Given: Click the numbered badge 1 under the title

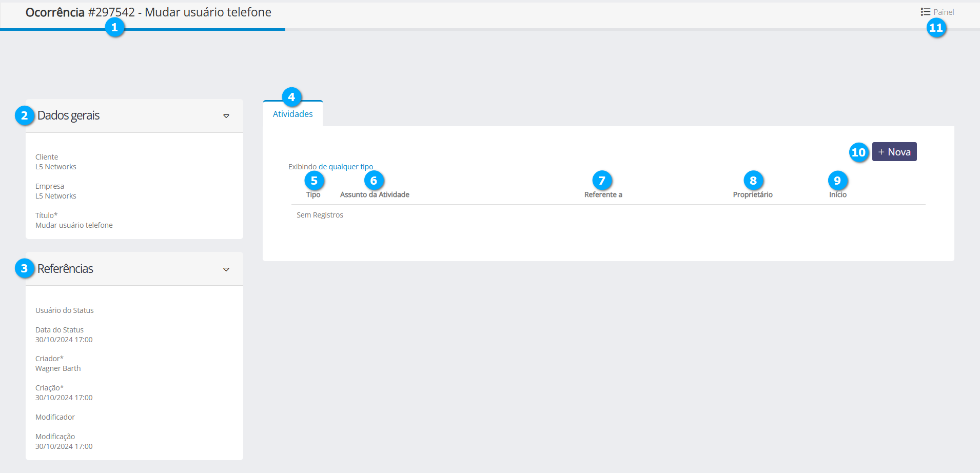Looking at the screenshot, I should [x=114, y=27].
